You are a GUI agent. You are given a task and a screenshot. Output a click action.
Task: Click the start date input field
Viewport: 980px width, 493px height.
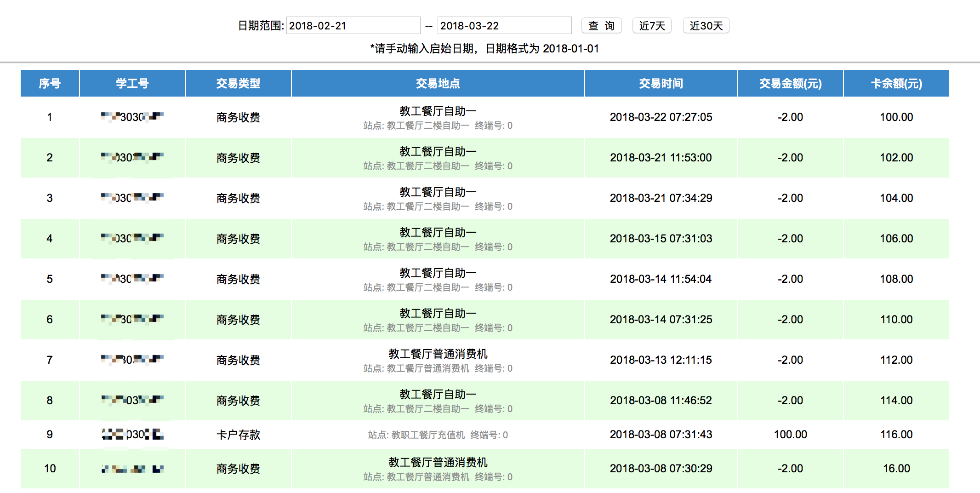[353, 26]
